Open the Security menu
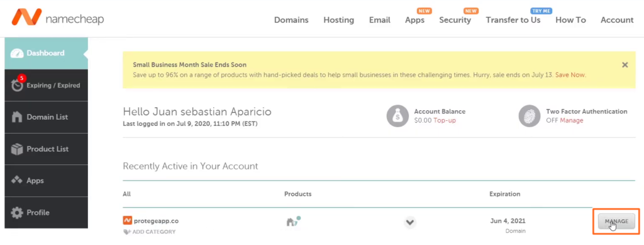This screenshot has width=644, height=245. click(455, 20)
